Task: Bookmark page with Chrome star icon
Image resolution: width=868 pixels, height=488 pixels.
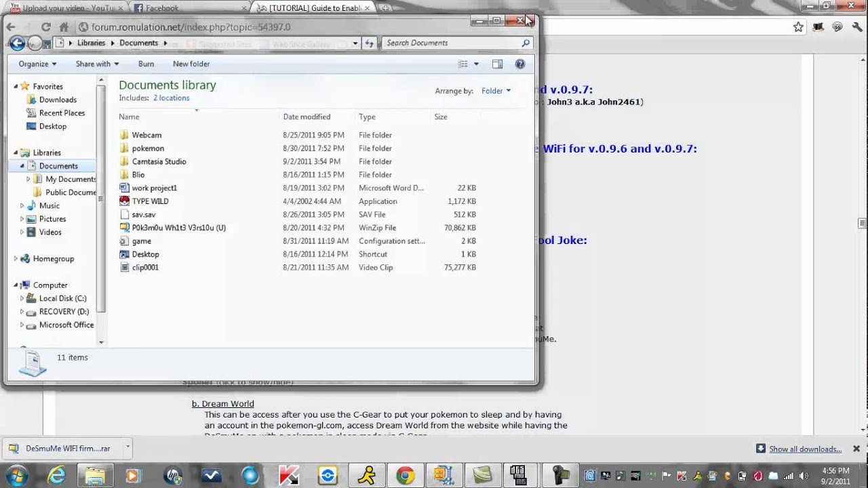Action: pyautogui.click(x=798, y=27)
